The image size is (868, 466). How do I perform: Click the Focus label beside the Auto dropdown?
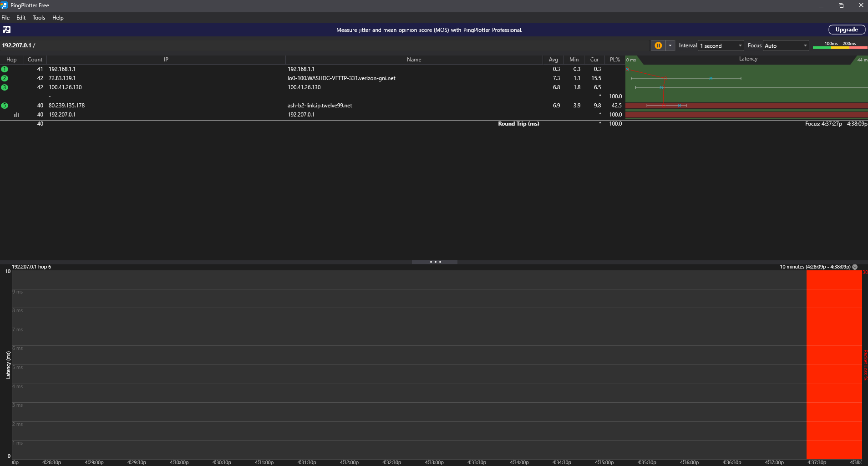pos(755,46)
